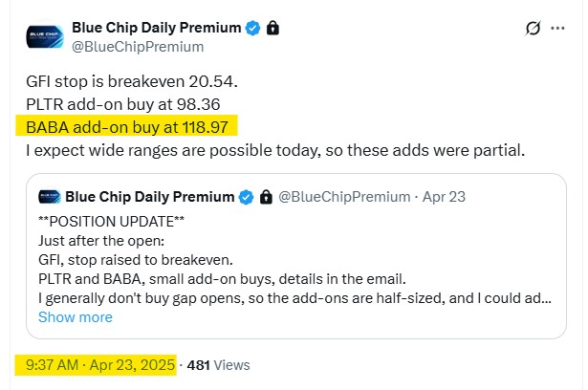Click the padlock icon in quoted post
588x390 pixels.
coord(266,197)
